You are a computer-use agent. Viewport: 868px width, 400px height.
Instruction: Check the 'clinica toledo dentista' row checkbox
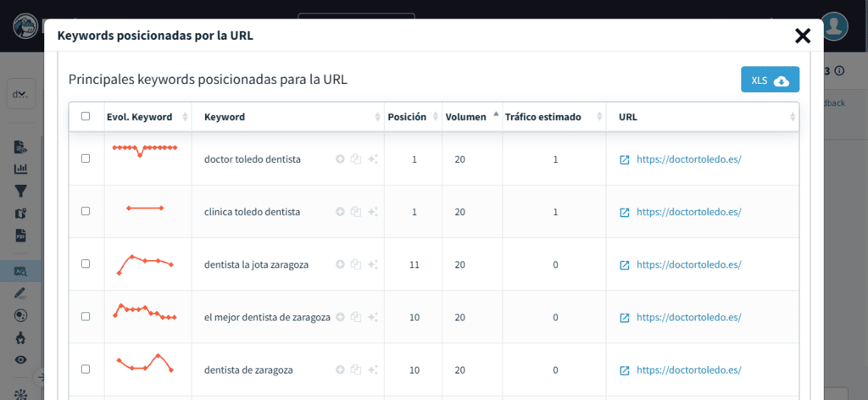[86, 211]
